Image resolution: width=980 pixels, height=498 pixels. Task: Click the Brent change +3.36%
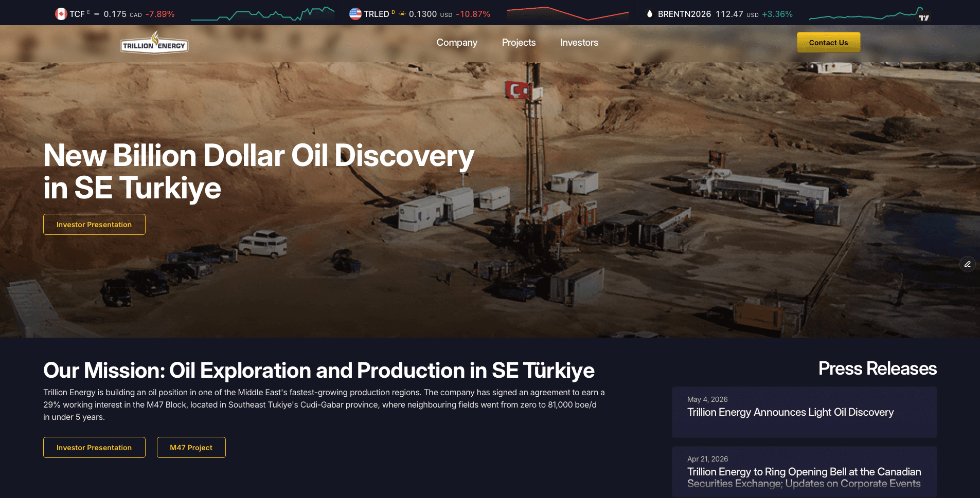click(777, 14)
